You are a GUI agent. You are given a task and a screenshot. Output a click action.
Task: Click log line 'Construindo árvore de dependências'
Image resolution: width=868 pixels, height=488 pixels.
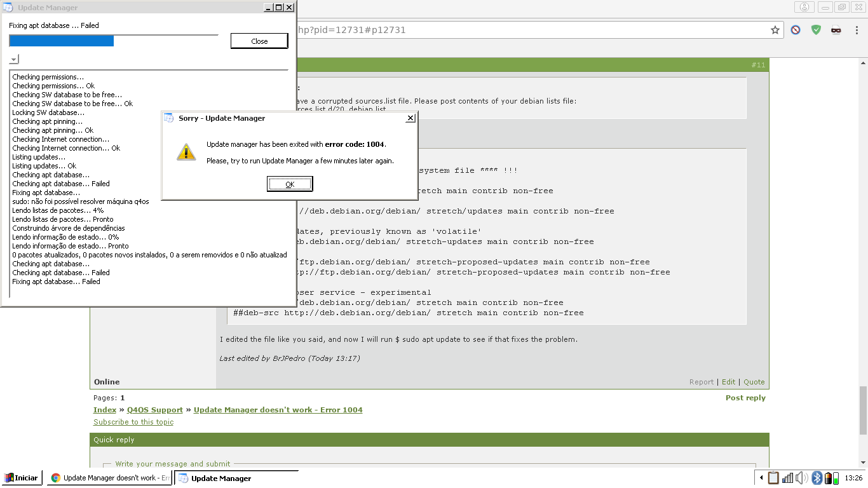pos(69,228)
